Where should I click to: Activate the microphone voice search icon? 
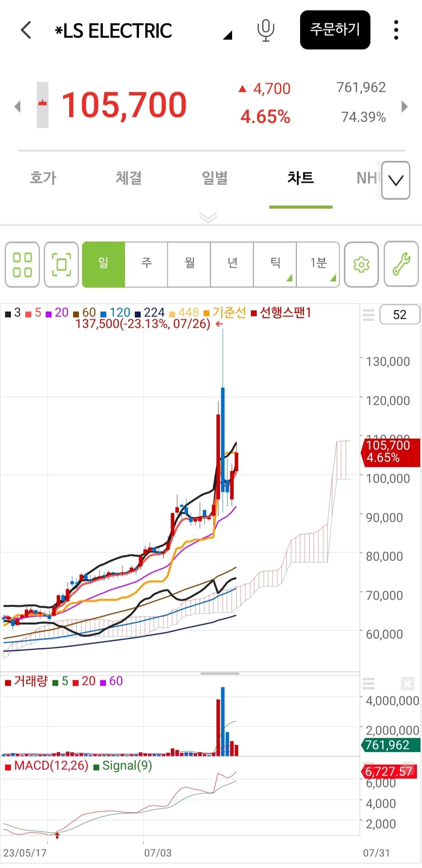[266, 31]
